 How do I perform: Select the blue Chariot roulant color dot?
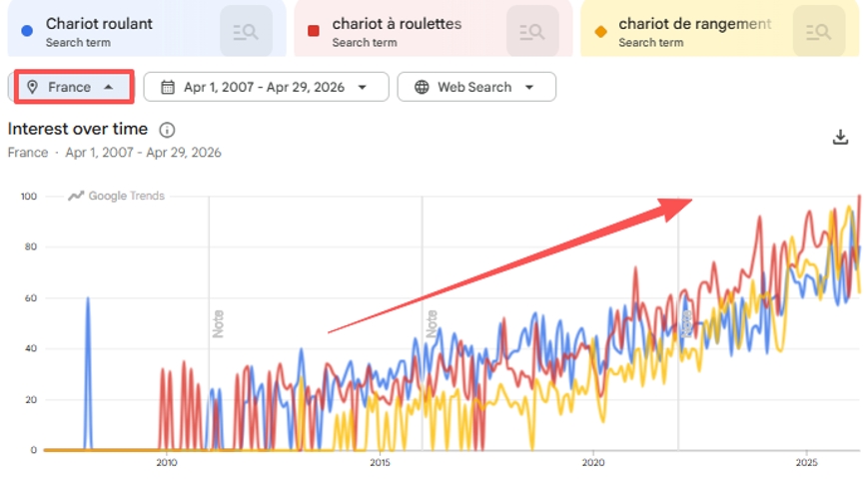[27, 31]
